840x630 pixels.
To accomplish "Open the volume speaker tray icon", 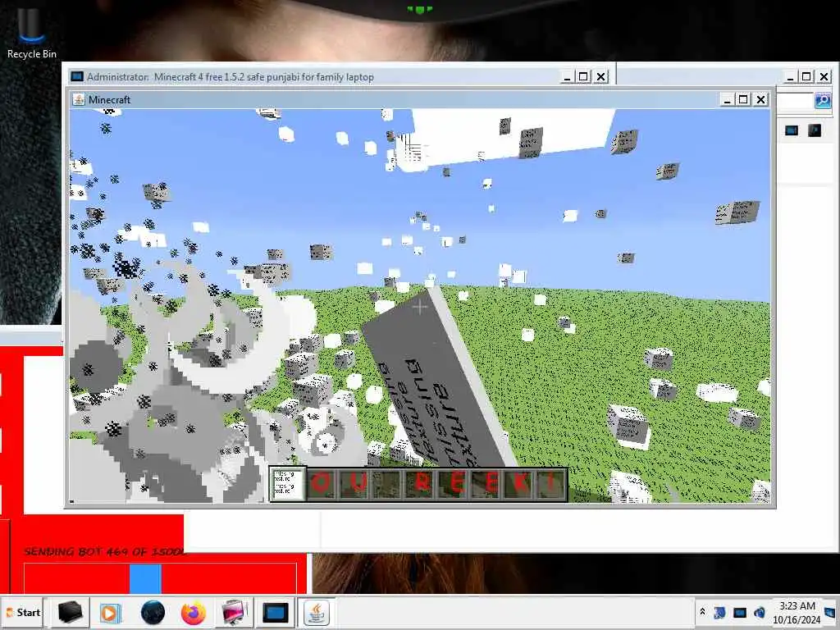I will [x=759, y=612].
